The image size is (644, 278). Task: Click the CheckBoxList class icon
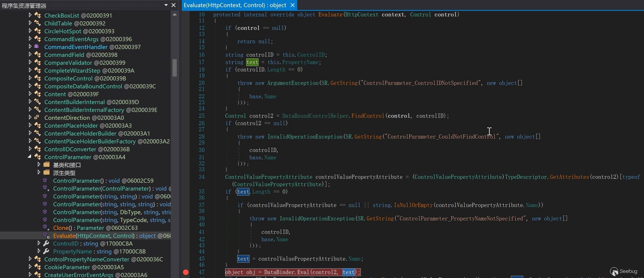[37, 15]
